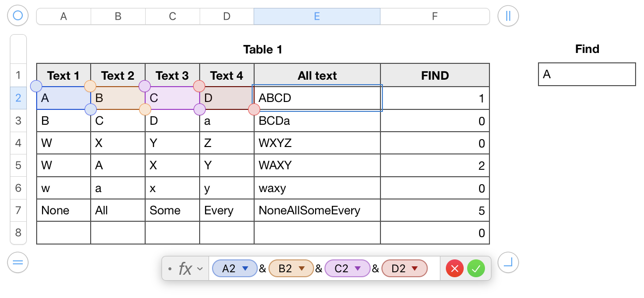Expand A2 reference token dropdown arrow

click(245, 269)
